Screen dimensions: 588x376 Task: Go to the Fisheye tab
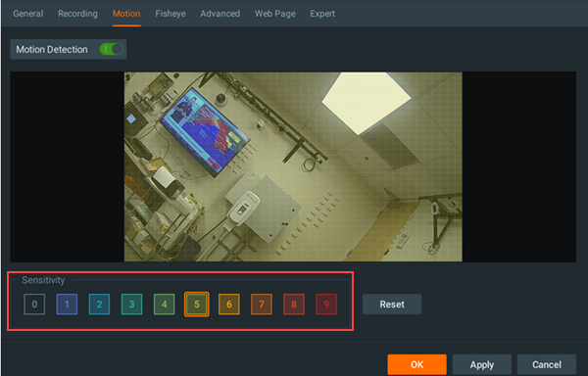coord(171,14)
